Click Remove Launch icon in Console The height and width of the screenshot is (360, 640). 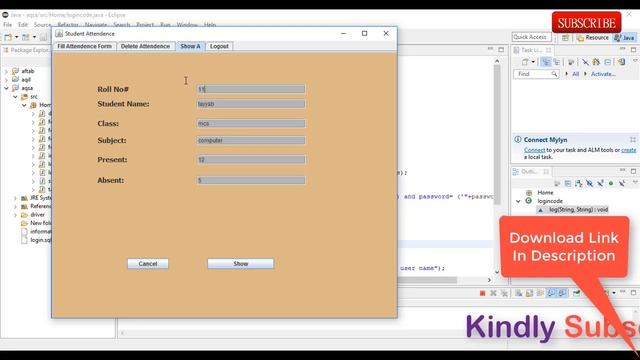493,293
